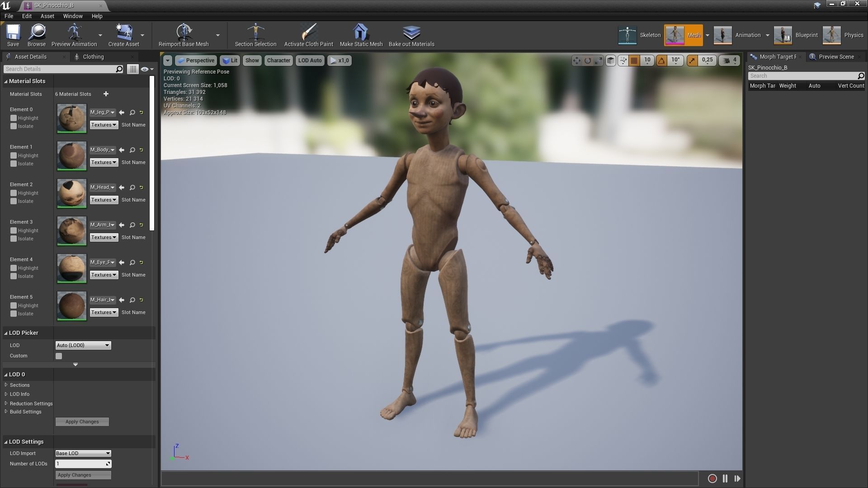This screenshot has width=868, height=488.
Task: Open Section Selection tool
Action: point(255,35)
